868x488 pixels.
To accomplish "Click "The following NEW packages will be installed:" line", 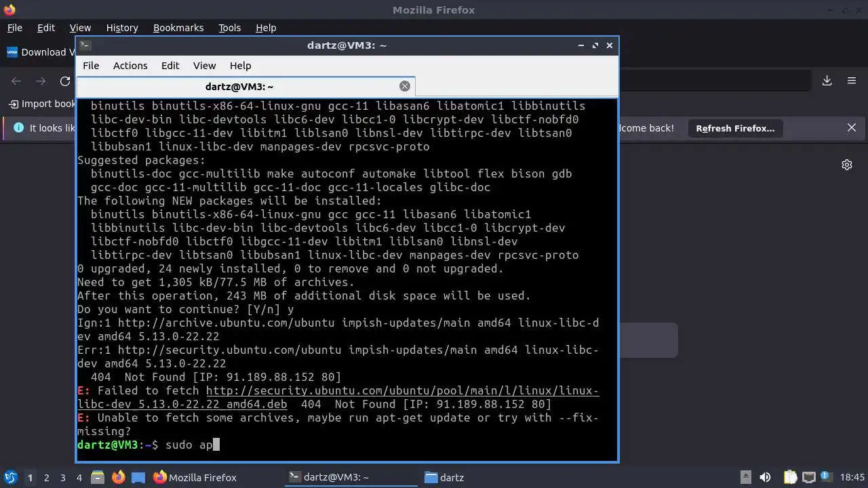I will coord(229,201).
